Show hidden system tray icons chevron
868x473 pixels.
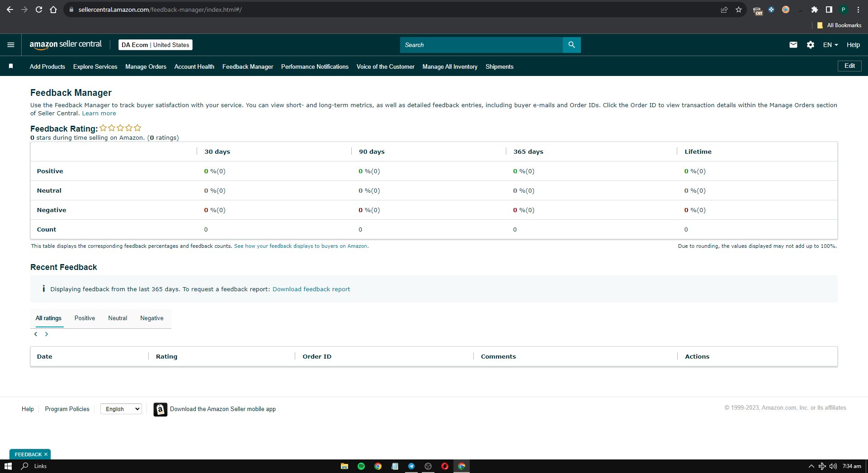pos(811,466)
